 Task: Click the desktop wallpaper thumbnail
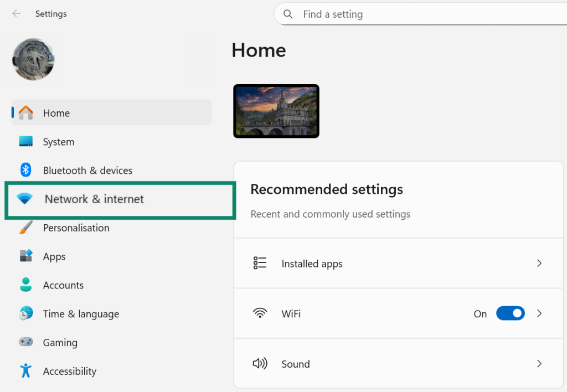276,111
